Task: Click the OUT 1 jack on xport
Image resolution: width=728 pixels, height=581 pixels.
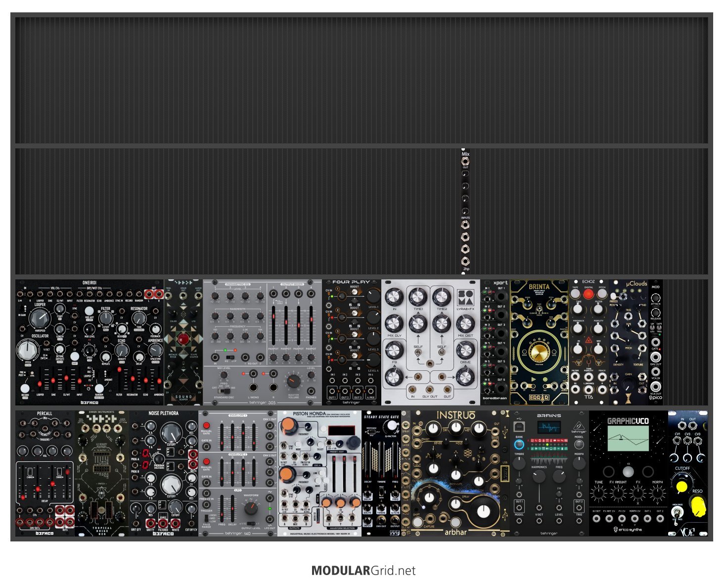Action: pos(501,297)
